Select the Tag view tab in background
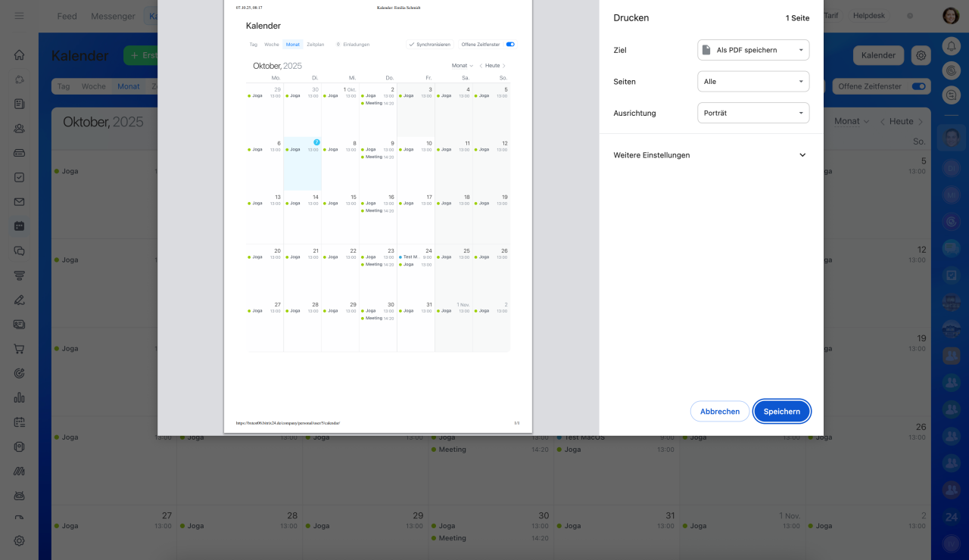Image resolution: width=969 pixels, height=560 pixels. tap(64, 86)
